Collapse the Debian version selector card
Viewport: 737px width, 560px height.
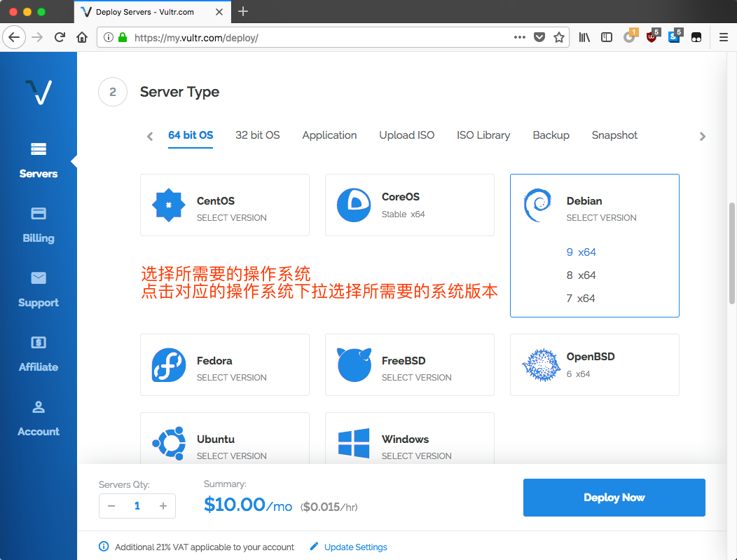[x=595, y=205]
